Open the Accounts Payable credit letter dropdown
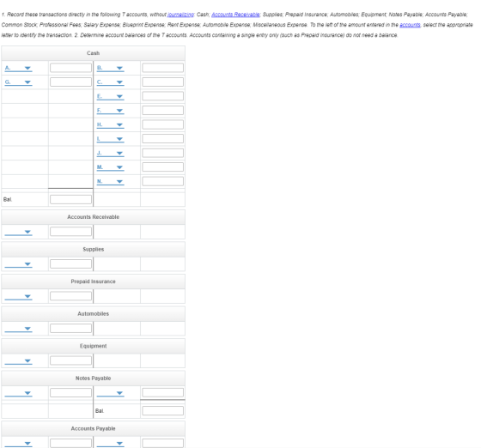 point(111,443)
